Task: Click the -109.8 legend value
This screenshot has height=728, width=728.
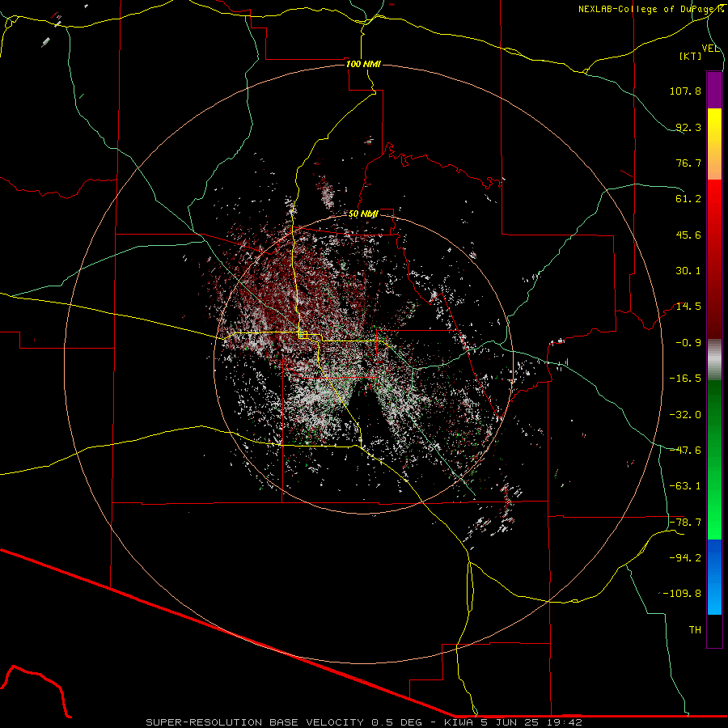Action: coord(682,594)
